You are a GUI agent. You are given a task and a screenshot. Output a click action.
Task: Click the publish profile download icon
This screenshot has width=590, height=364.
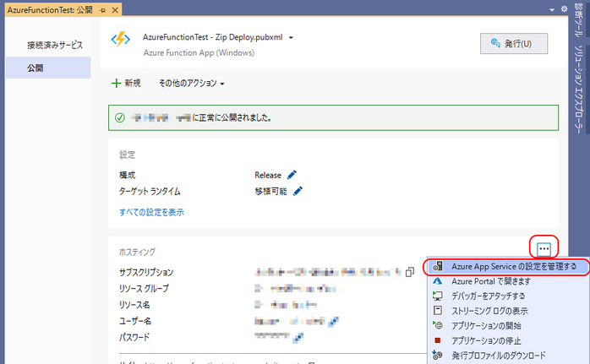click(437, 355)
